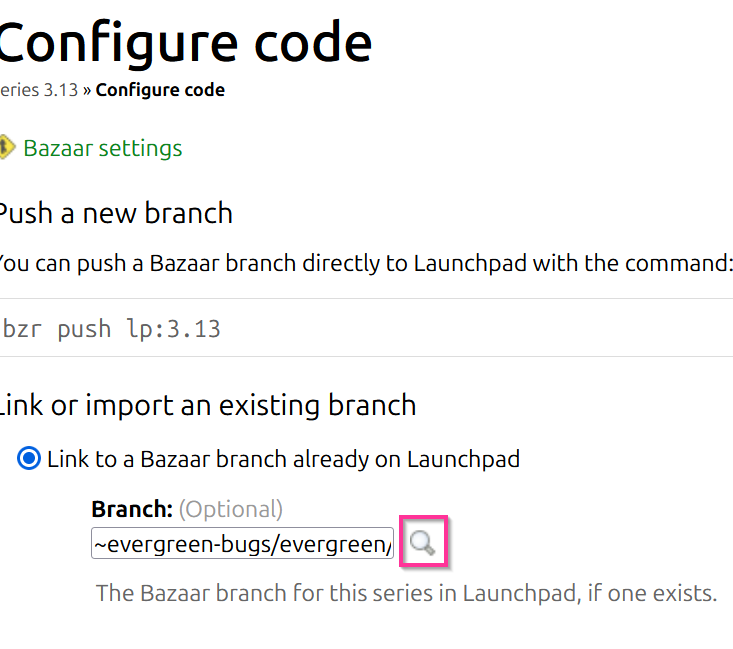
Task: Open the green Bazaar settings link
Action: 102,148
